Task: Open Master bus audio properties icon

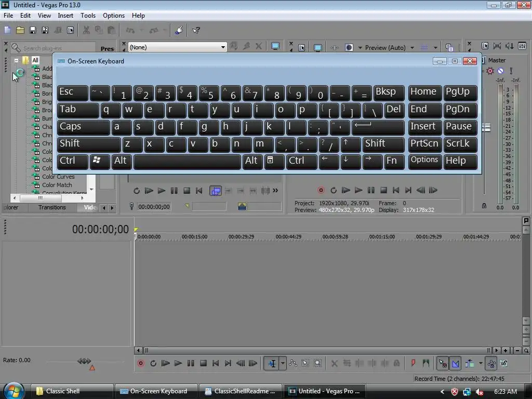Action: click(x=485, y=46)
